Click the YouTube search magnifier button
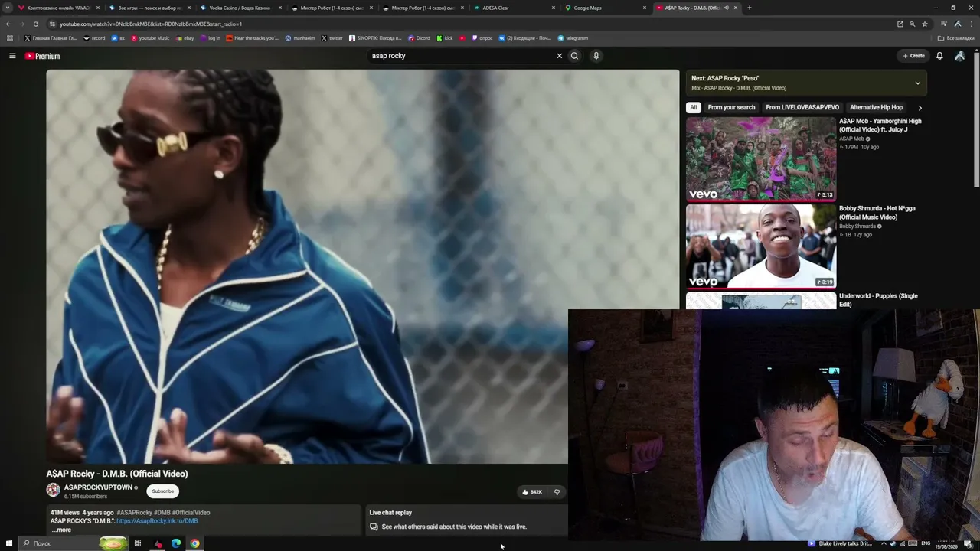Viewport: 980px width, 551px height. [x=574, y=56]
